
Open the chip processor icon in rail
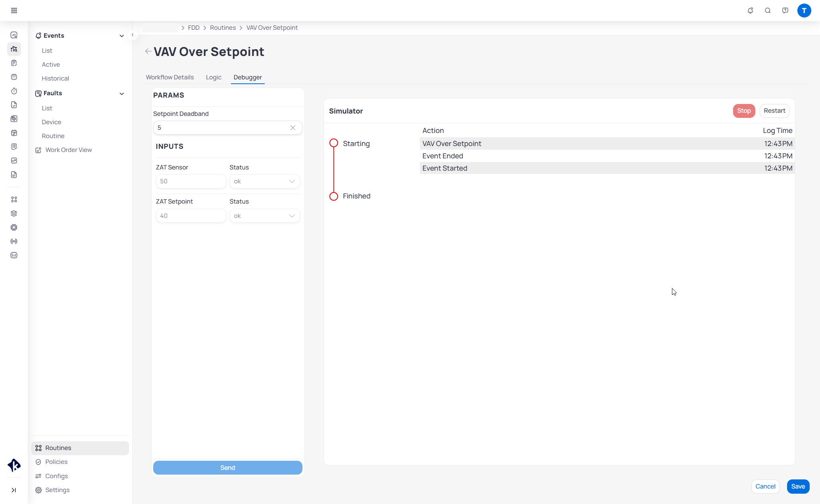click(14, 227)
